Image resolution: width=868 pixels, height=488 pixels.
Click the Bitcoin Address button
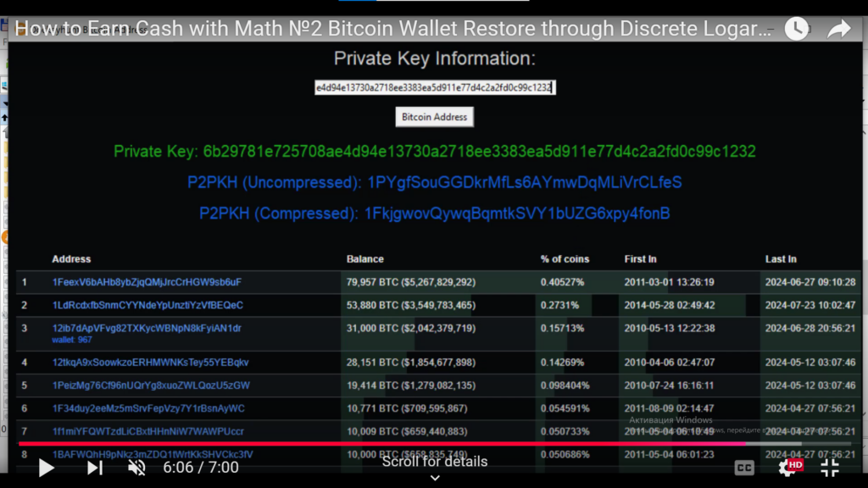tap(435, 117)
